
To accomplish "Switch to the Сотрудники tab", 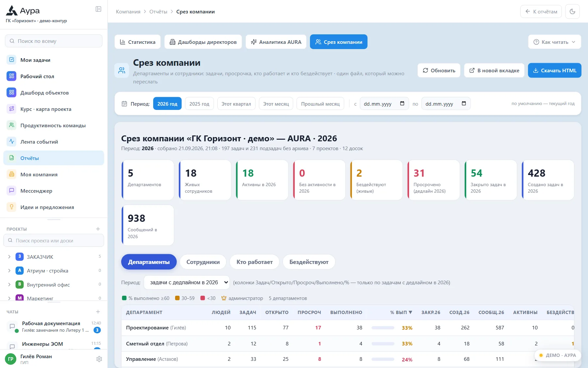I will point(203,262).
